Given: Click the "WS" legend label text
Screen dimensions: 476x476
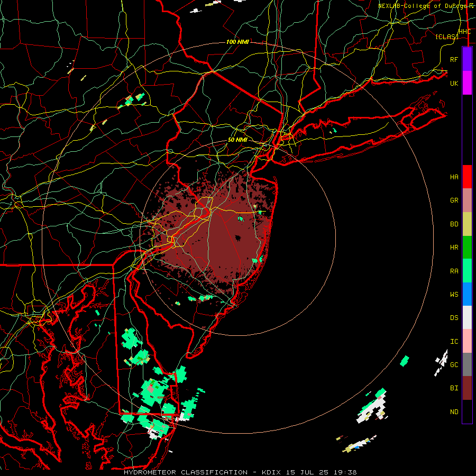Looking at the screenshot, I should (x=454, y=295).
